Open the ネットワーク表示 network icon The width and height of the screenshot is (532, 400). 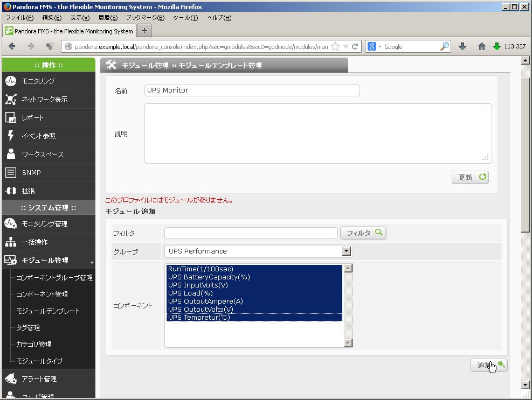pos(11,99)
